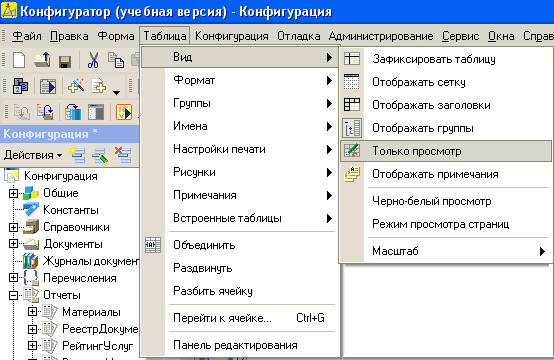Click the database update icon with blue arrow
This screenshot has height=360, width=554.
coord(73,112)
